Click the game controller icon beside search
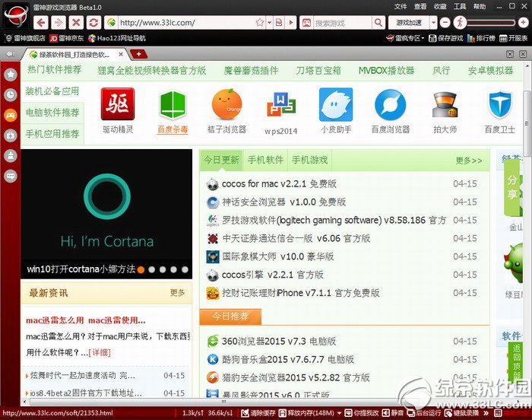 306,23
